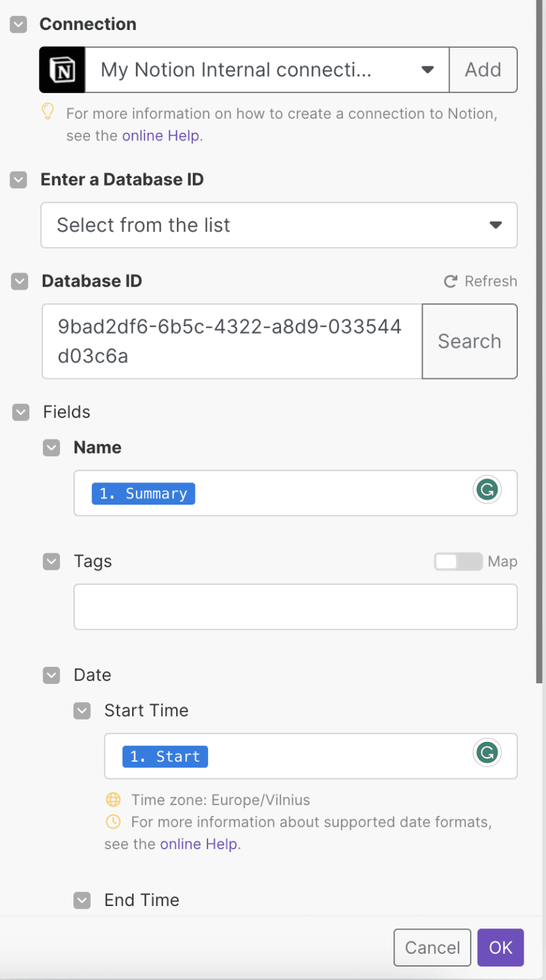Click the Search database button
The height and width of the screenshot is (980, 546).
[469, 341]
